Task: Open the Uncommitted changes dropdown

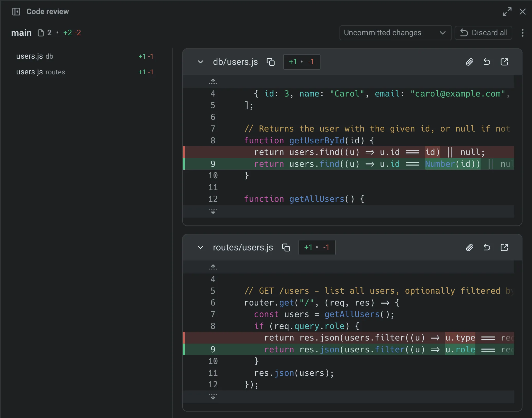Action: pyautogui.click(x=395, y=33)
